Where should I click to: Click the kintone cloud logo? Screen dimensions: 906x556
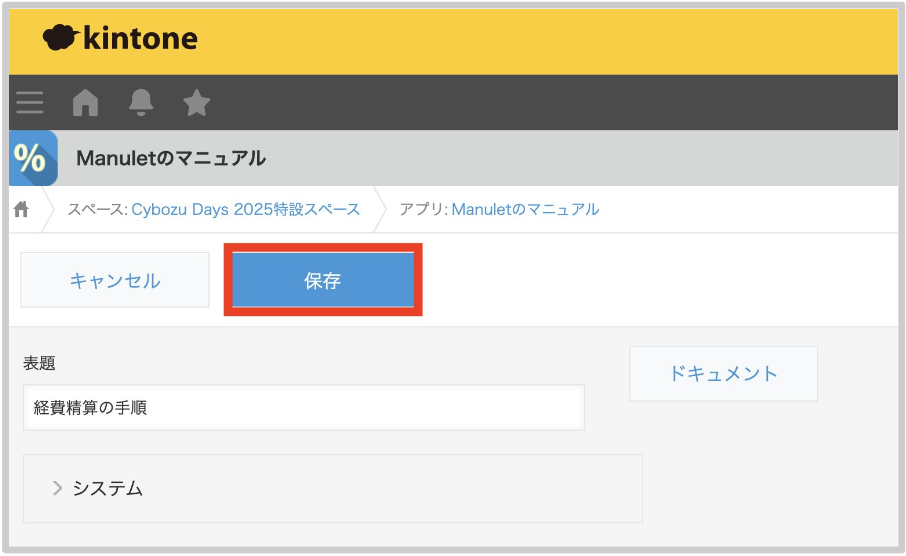[60, 38]
